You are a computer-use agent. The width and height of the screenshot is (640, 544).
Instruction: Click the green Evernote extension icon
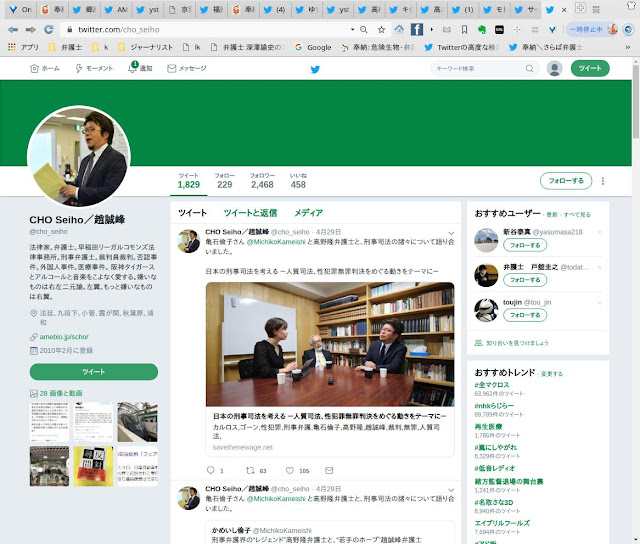(482, 29)
